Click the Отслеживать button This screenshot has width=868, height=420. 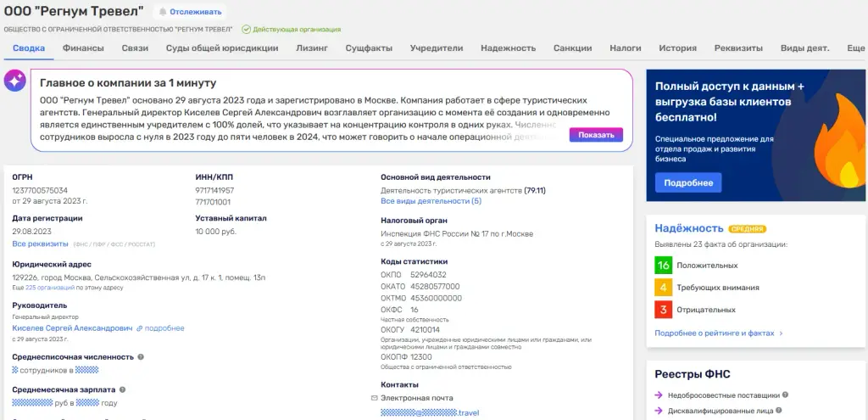tap(189, 12)
